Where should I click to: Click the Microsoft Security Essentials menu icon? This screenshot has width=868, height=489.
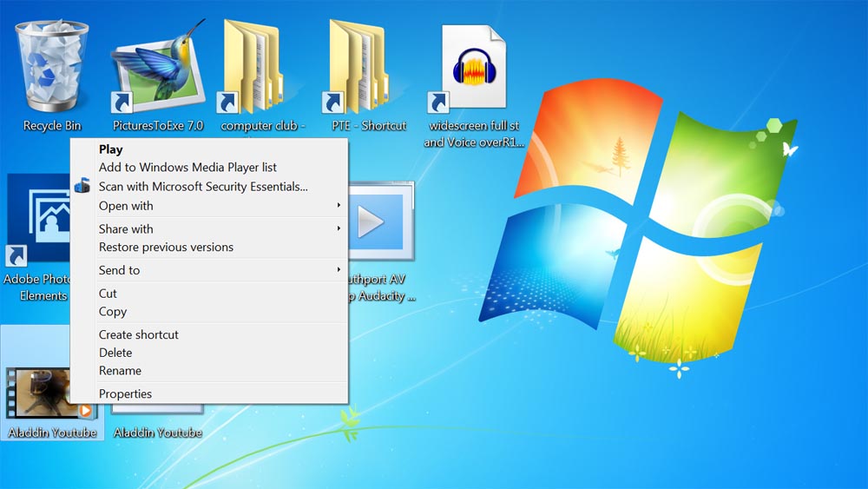click(82, 186)
